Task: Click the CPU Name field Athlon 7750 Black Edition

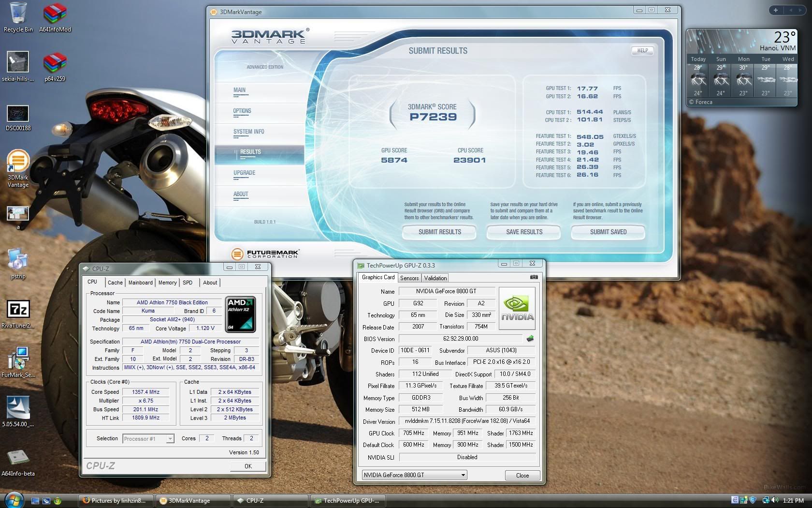Action: (x=172, y=302)
